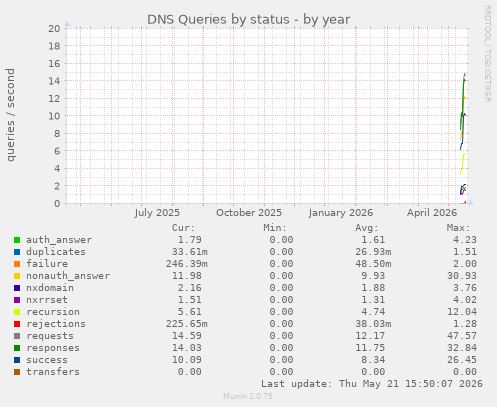Select the 'rejections' legend label
Viewport: 497px width, 407px height.
coord(56,324)
